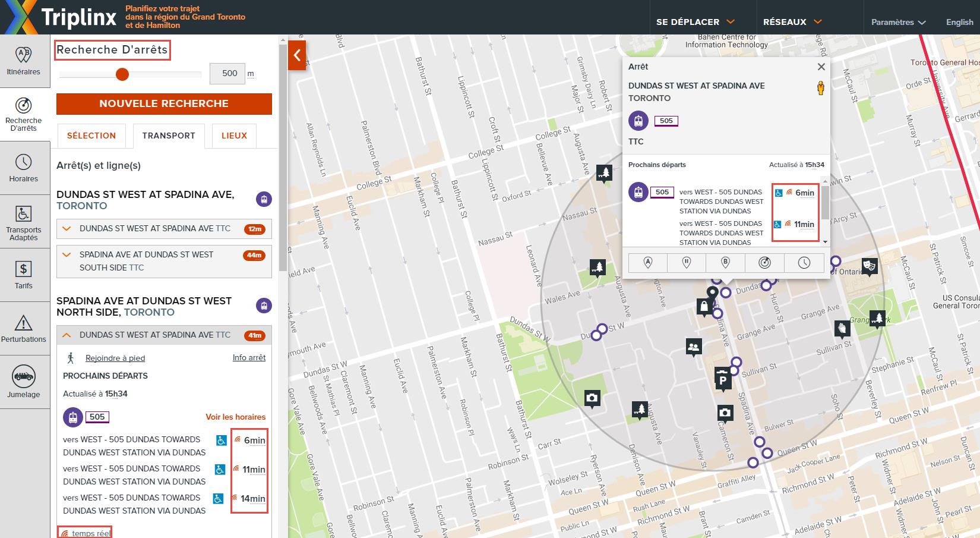Viewport: 980px width, 538px height.
Task: Click the NOUVELLE RECHERCHE button
Action: [x=164, y=103]
